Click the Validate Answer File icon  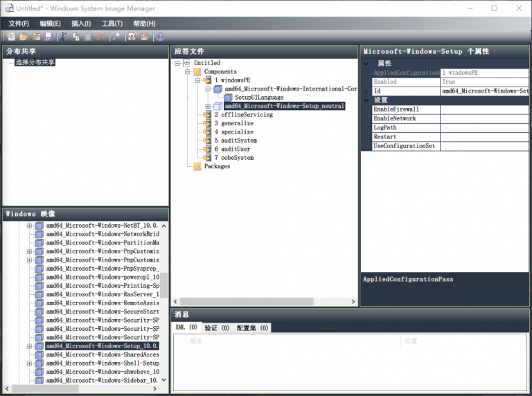tap(132, 37)
